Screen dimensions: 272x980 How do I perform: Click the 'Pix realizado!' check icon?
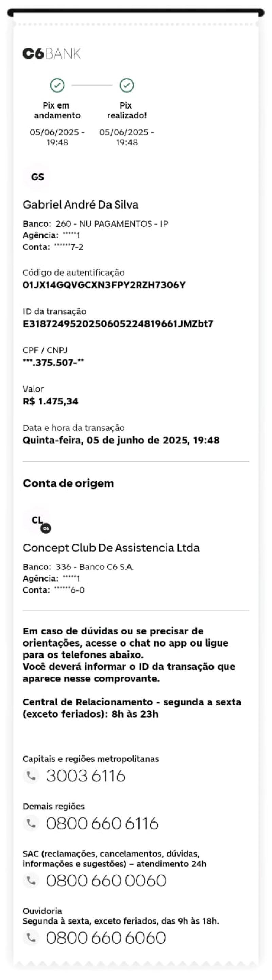(127, 85)
